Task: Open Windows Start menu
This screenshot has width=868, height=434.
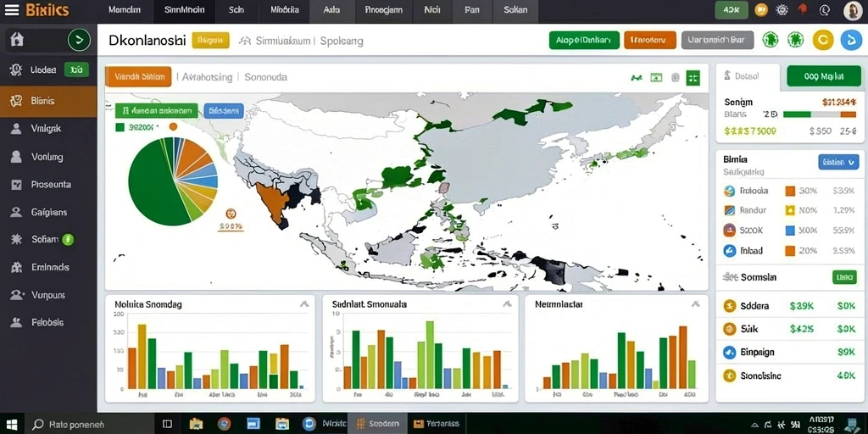Action: [x=11, y=425]
